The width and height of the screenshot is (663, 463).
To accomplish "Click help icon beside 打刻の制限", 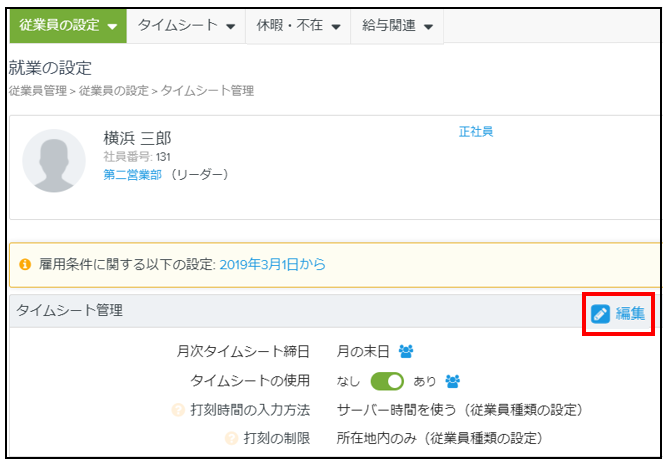I will pyautogui.click(x=231, y=438).
